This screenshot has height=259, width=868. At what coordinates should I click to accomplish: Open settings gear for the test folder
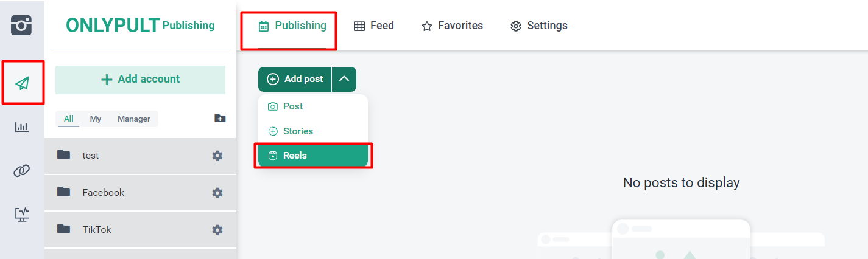click(x=217, y=156)
